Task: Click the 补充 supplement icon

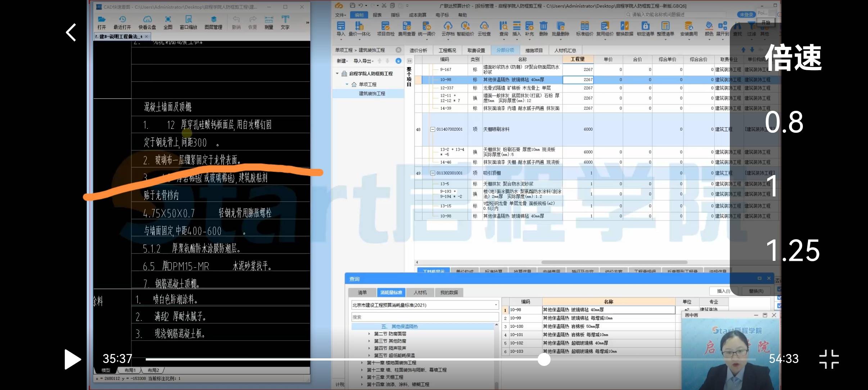Action: pyautogui.click(x=529, y=29)
